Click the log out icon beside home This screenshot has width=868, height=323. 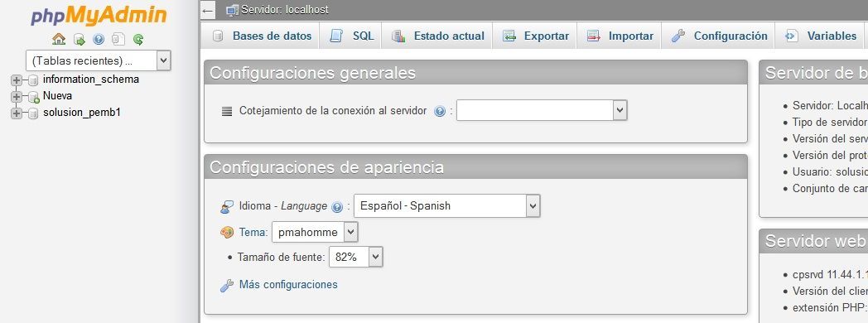click(80, 39)
